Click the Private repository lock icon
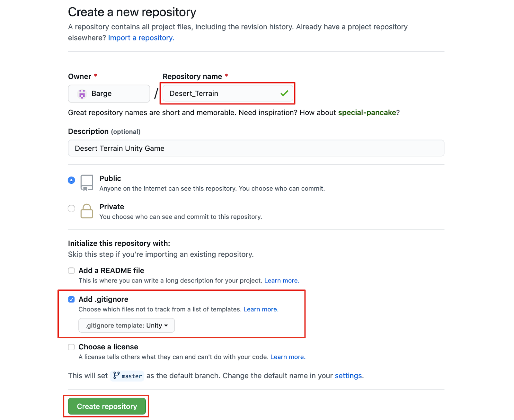The height and width of the screenshot is (420, 514). pos(87,211)
